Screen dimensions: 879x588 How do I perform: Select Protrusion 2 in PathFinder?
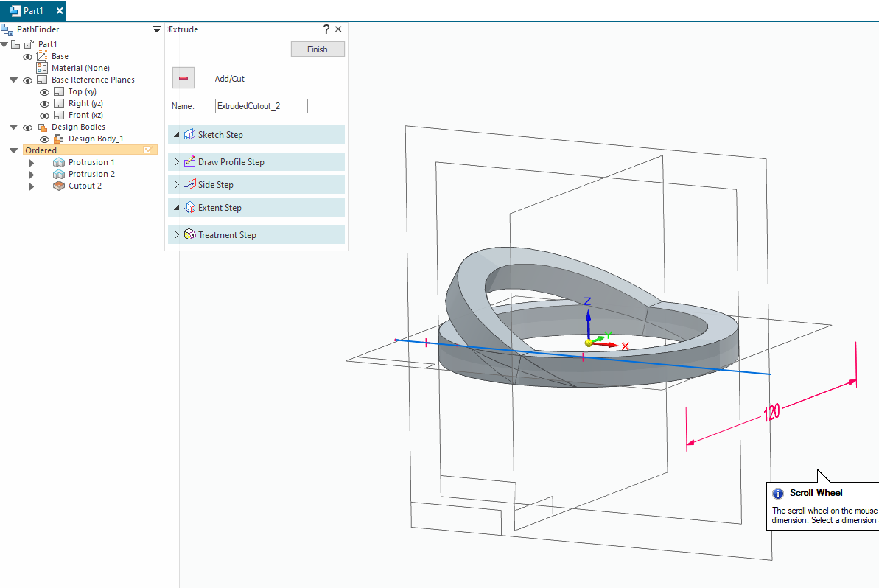point(91,174)
